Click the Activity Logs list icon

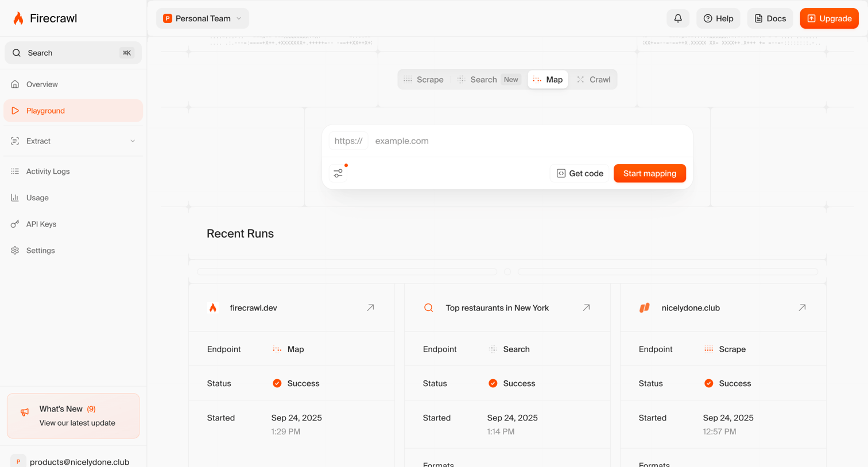coord(15,172)
